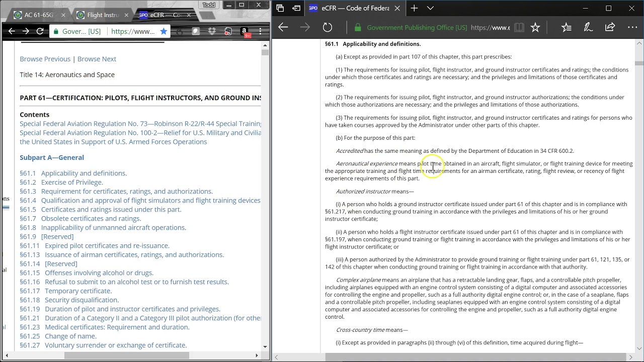The height and width of the screenshot is (362, 644).
Task: Click the gray speech-bubble extension icon in Chrome
Action: tap(196, 31)
